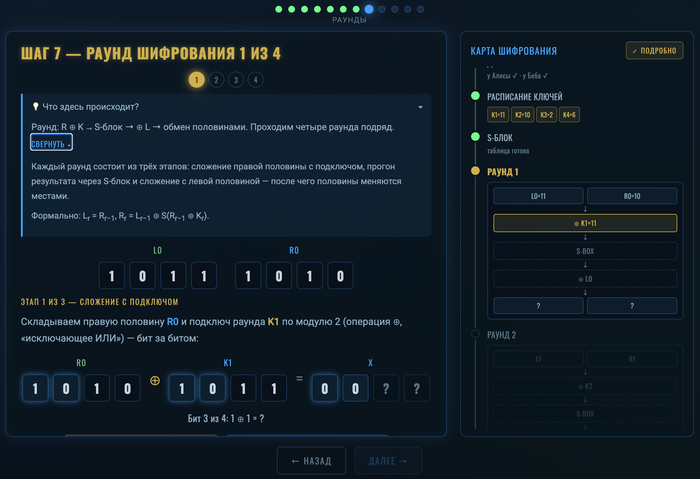Select the K2=10 key chip
This screenshot has width=700, height=479.
522,115
